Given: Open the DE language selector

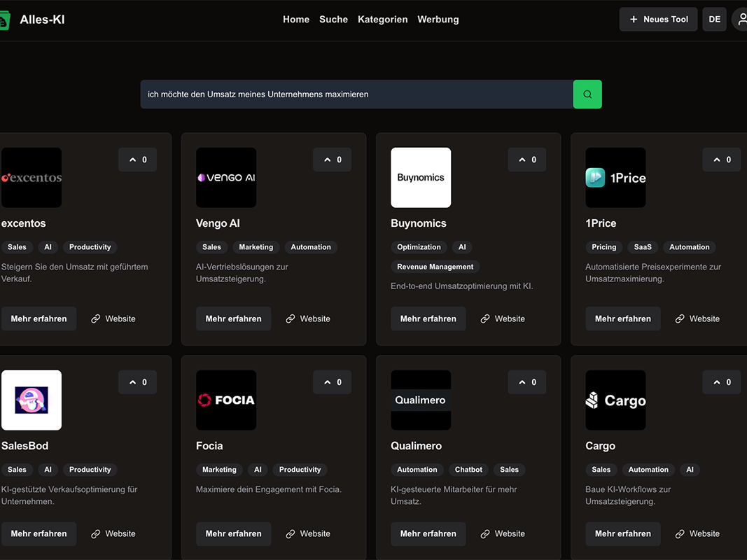Looking at the screenshot, I should [714, 20].
